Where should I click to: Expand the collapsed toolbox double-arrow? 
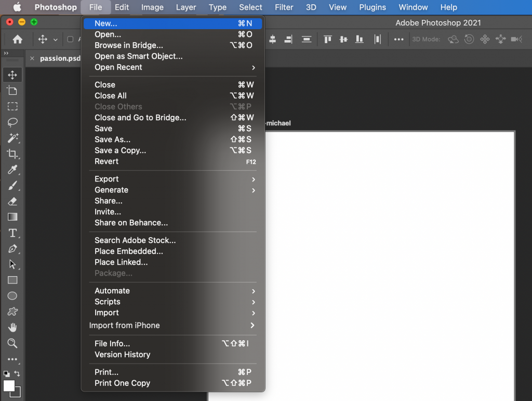(6, 53)
